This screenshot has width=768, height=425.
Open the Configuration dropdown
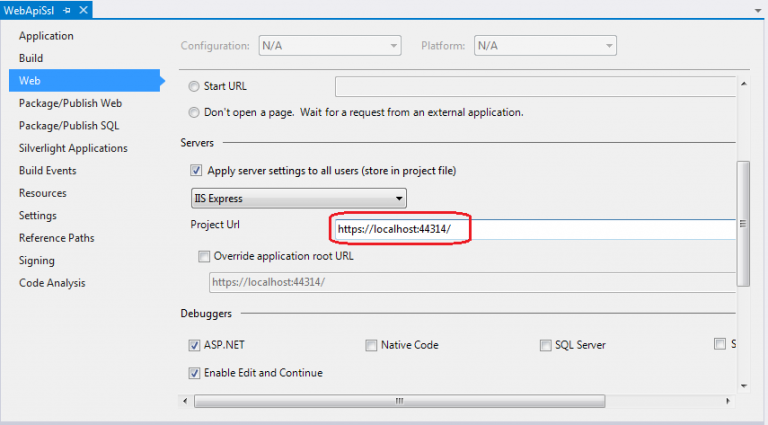pyautogui.click(x=330, y=46)
